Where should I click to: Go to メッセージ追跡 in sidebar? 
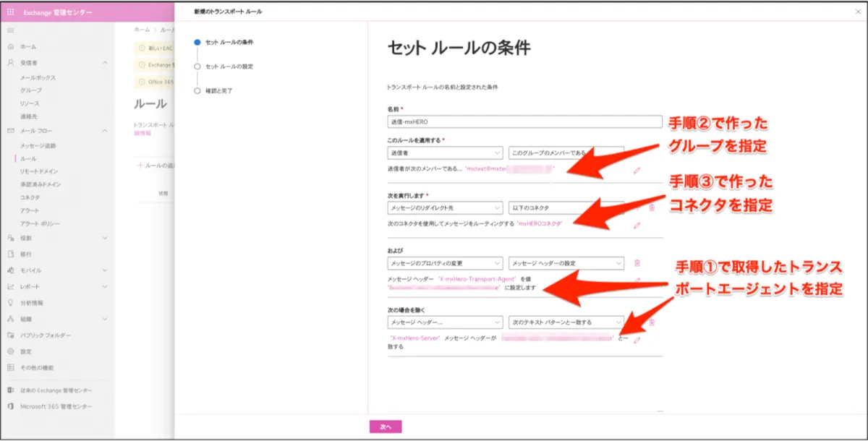pos(38,145)
